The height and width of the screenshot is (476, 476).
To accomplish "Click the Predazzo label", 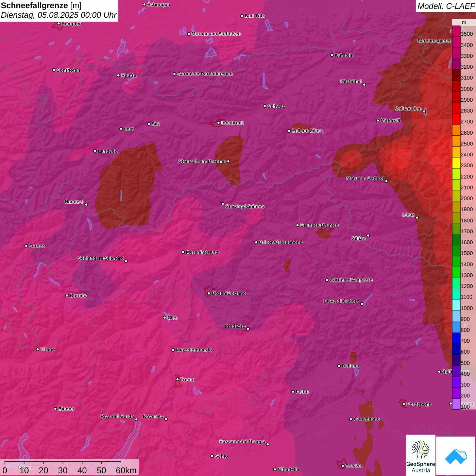I will click(x=235, y=326).
